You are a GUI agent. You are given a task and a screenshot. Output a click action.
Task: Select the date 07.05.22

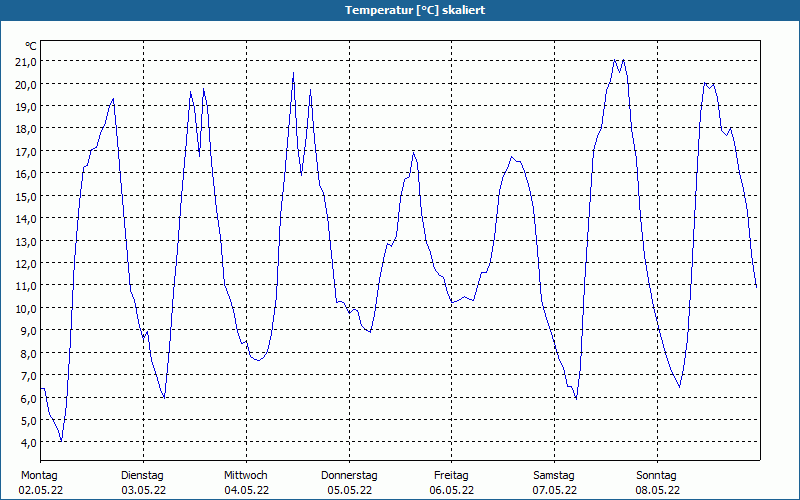[555, 491]
